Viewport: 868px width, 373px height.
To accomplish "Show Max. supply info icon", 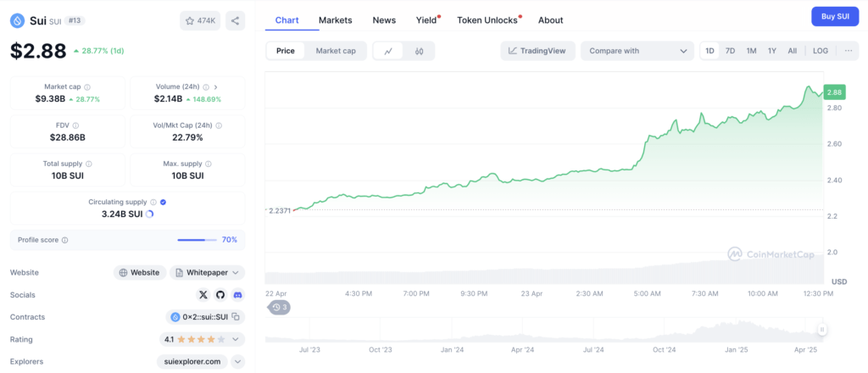I will 209,164.
